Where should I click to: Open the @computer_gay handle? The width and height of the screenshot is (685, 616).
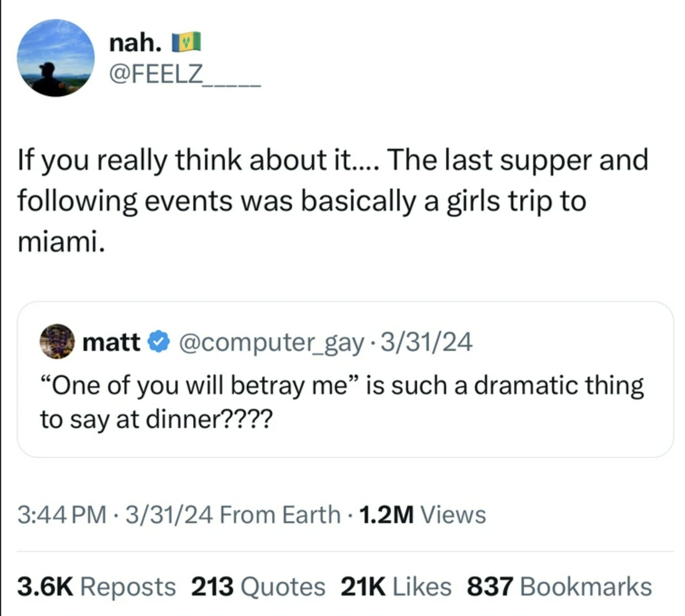click(x=270, y=342)
